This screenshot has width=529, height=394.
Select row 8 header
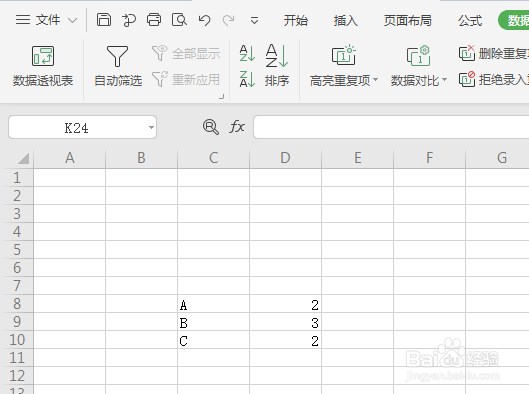coord(17,304)
